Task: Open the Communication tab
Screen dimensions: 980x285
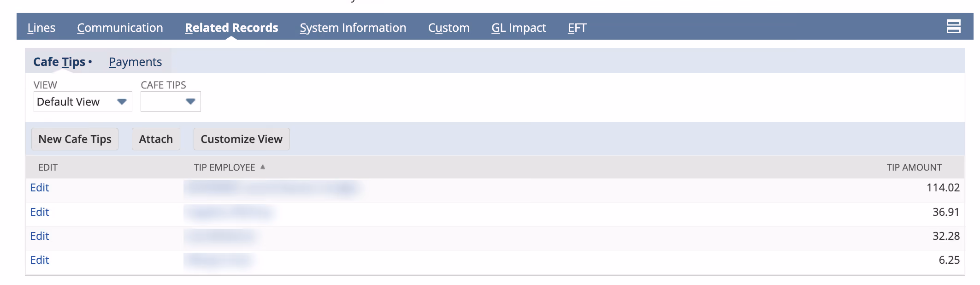Action: pyautogui.click(x=120, y=28)
